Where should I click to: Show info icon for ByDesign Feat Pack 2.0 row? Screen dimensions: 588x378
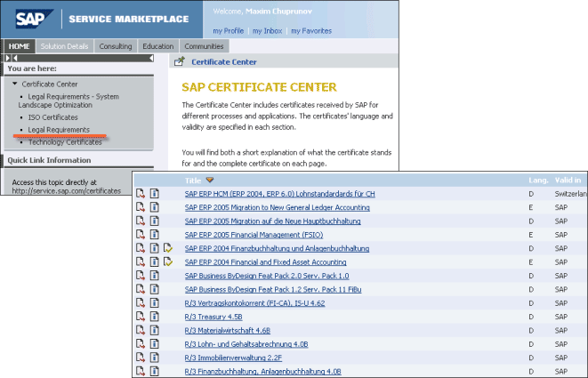(155, 276)
